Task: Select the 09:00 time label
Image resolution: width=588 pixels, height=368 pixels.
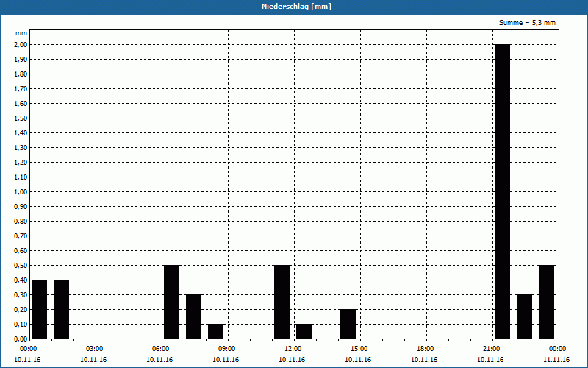Action: pos(227,349)
